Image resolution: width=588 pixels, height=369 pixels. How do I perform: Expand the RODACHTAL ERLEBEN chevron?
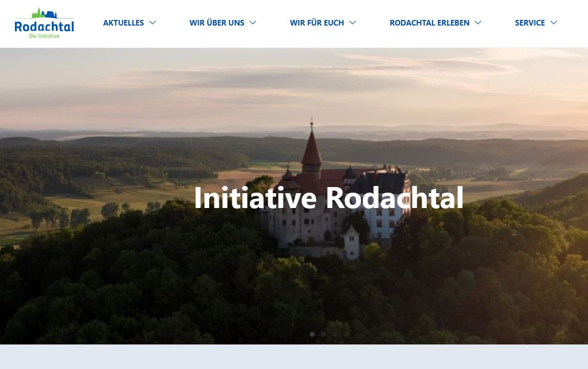click(x=478, y=23)
